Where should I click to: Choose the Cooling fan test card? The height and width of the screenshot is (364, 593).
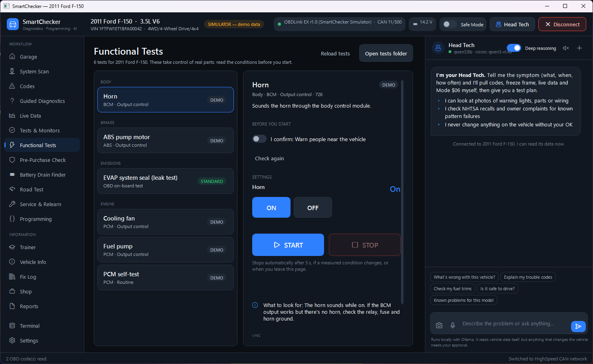coord(166,222)
